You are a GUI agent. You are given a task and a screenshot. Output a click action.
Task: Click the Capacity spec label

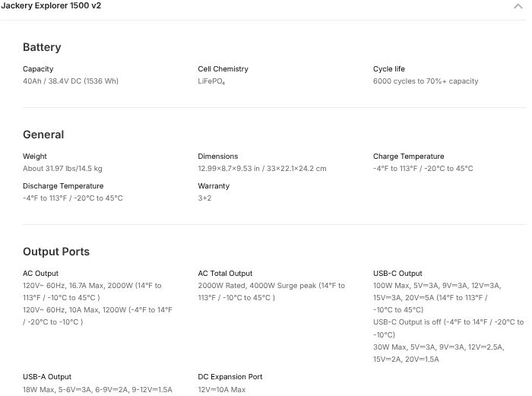click(x=38, y=69)
